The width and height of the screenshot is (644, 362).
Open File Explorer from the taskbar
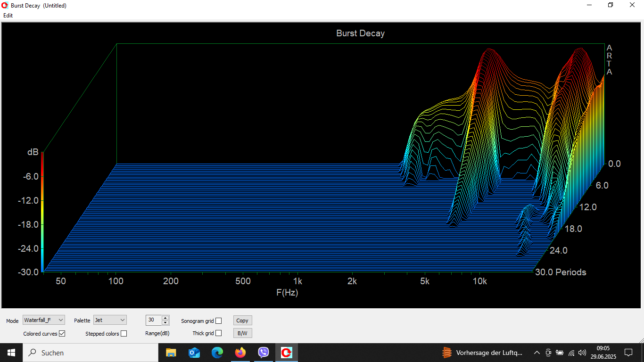[171, 353]
